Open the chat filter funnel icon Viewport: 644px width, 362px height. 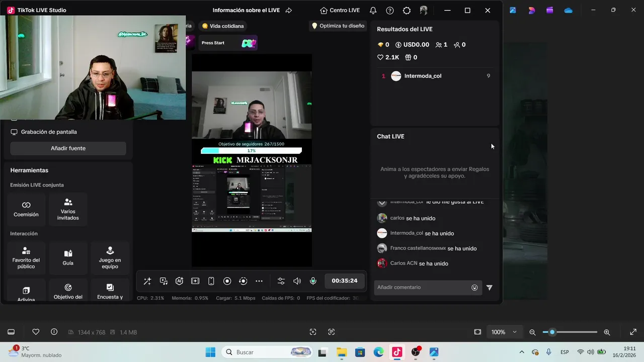pos(490,288)
